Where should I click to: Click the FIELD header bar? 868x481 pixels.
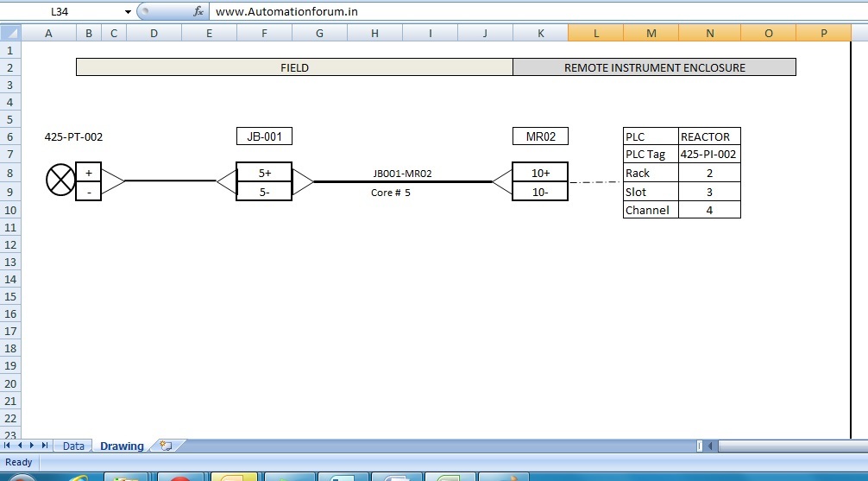click(294, 67)
